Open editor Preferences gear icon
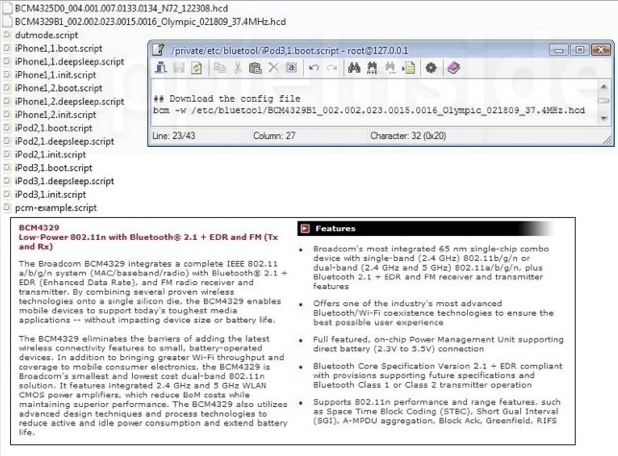The width and height of the screenshot is (618, 456). 431,68
